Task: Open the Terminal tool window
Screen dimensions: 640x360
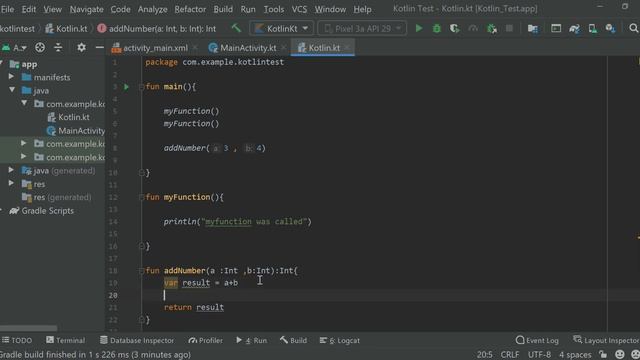Action: (x=66, y=340)
